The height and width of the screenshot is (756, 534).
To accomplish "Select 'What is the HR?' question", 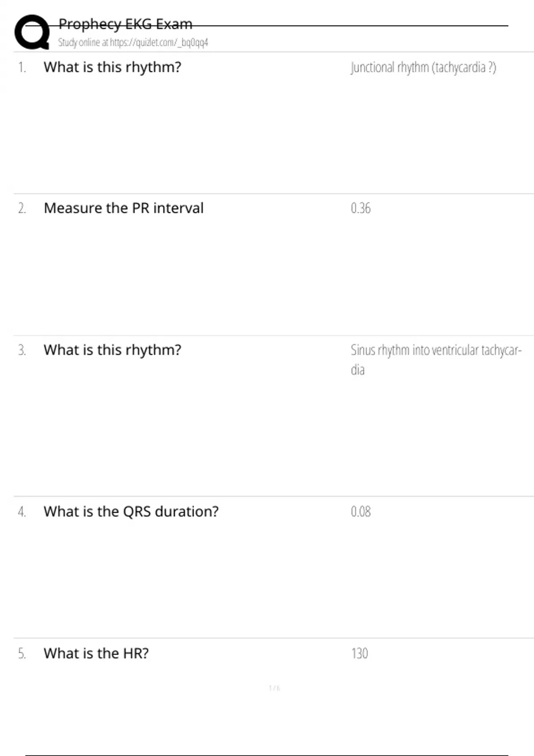I will pos(96,653).
